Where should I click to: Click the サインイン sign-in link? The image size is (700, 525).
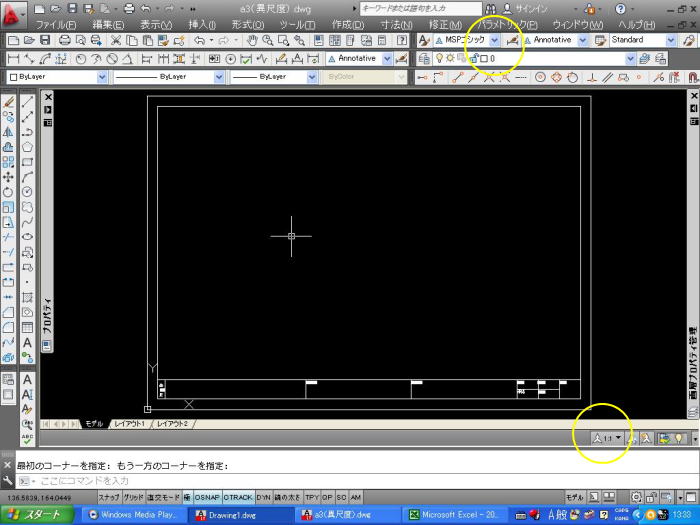(x=531, y=8)
